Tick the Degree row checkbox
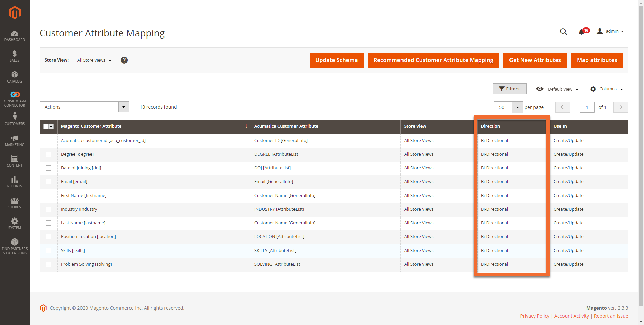Viewport: 644px width, 325px height. (49, 154)
